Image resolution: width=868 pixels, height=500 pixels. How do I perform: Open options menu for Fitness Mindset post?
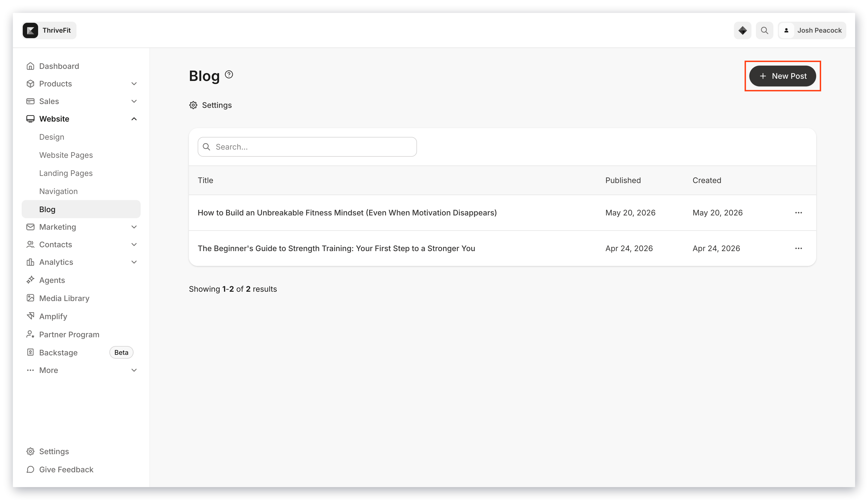tap(798, 213)
